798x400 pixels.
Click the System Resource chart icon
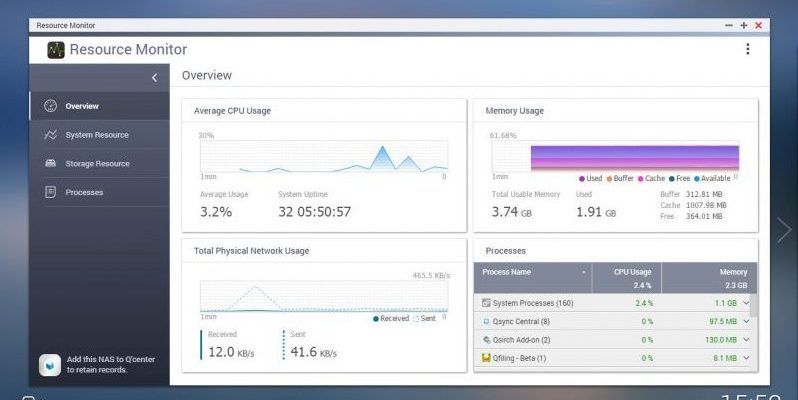pyautogui.click(x=50, y=134)
